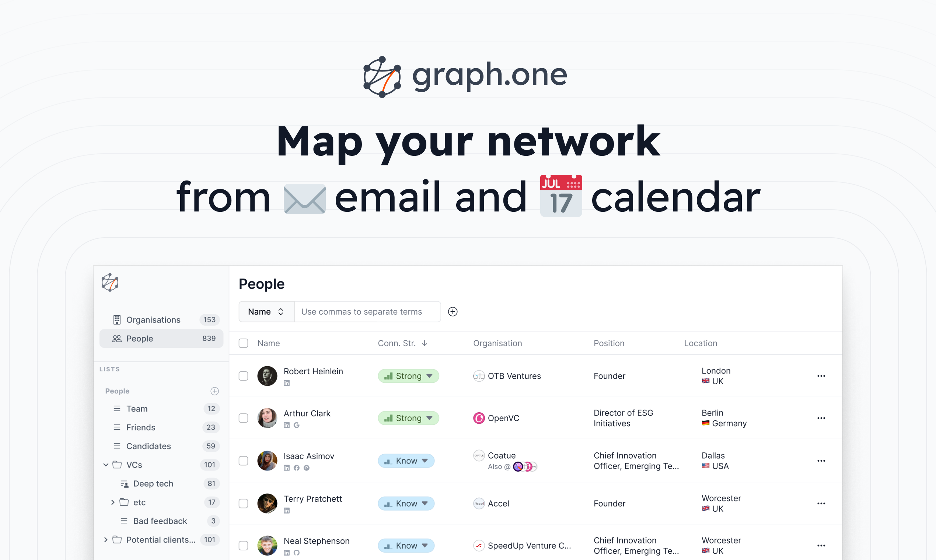Toggle checkbox for Robert Heinlein row
Screen dimensions: 936x560
pos(243,376)
